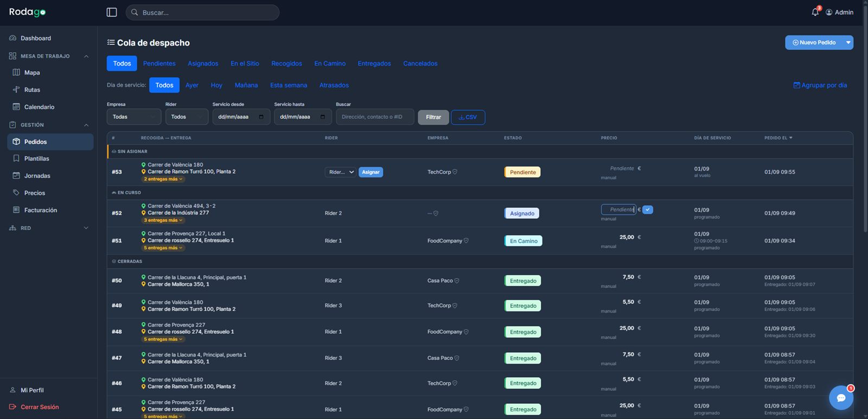Viewport: 868px width, 419px height.
Task: Click shield icon next to FoodCompany in #51
Action: [466, 241]
